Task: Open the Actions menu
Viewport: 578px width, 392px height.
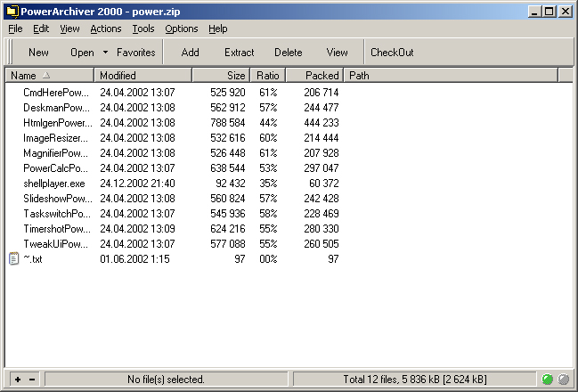Action: click(106, 29)
